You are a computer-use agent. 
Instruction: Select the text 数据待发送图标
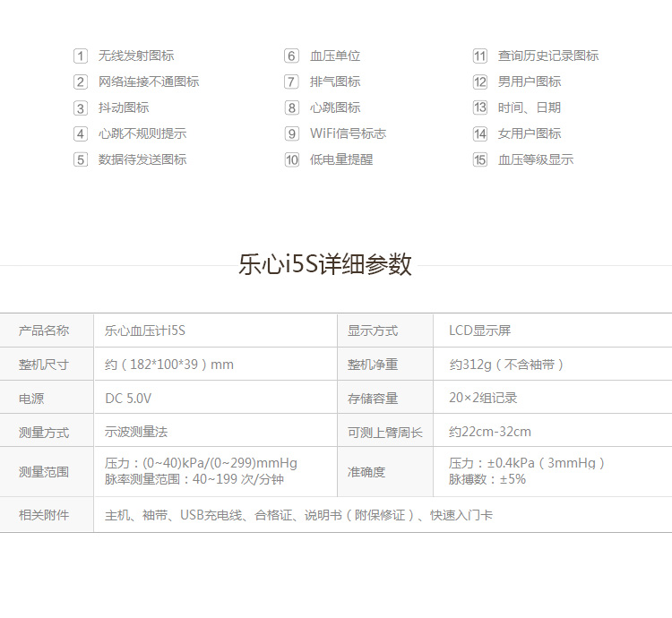(142, 159)
